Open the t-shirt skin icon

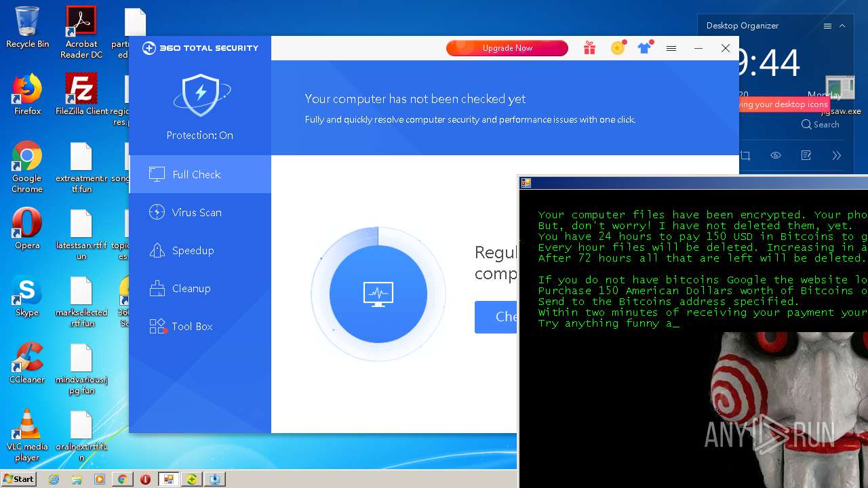(x=644, y=48)
